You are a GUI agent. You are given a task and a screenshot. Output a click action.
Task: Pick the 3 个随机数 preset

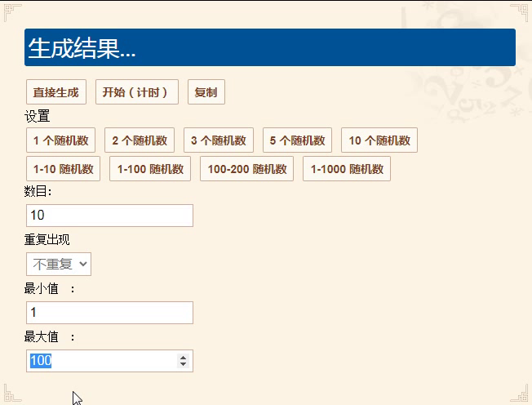tap(219, 140)
